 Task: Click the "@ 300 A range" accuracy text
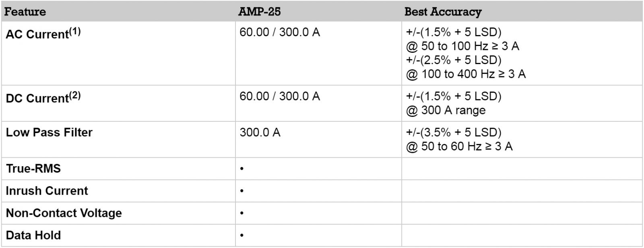coord(446,110)
